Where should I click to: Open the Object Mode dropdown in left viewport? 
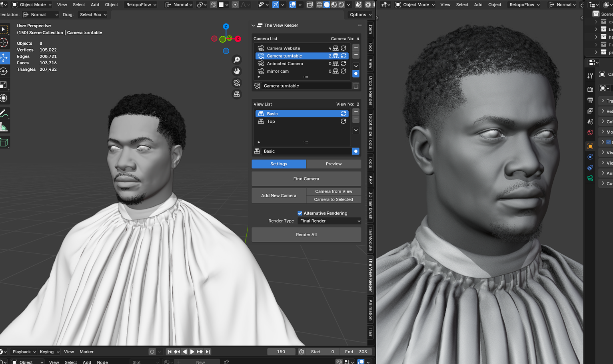[x=32, y=5]
